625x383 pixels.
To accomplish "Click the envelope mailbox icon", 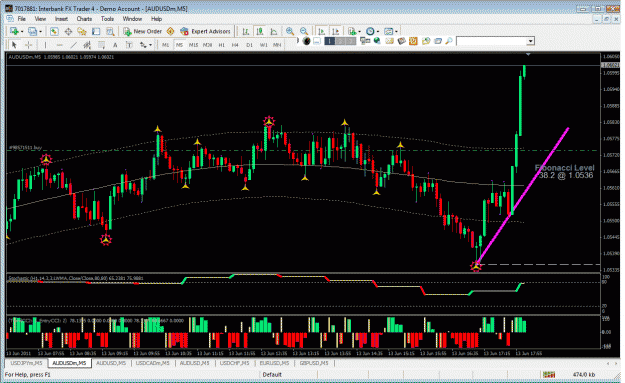I will [x=389, y=41].
